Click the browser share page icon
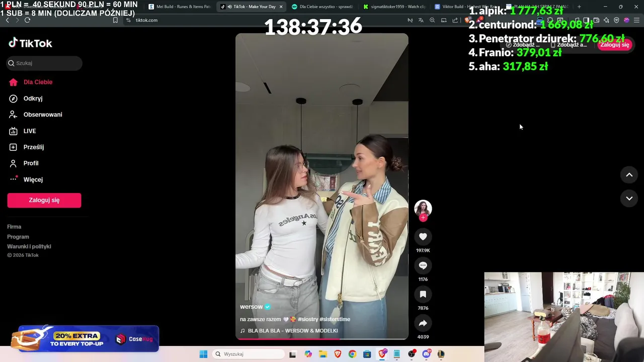 tap(455, 20)
